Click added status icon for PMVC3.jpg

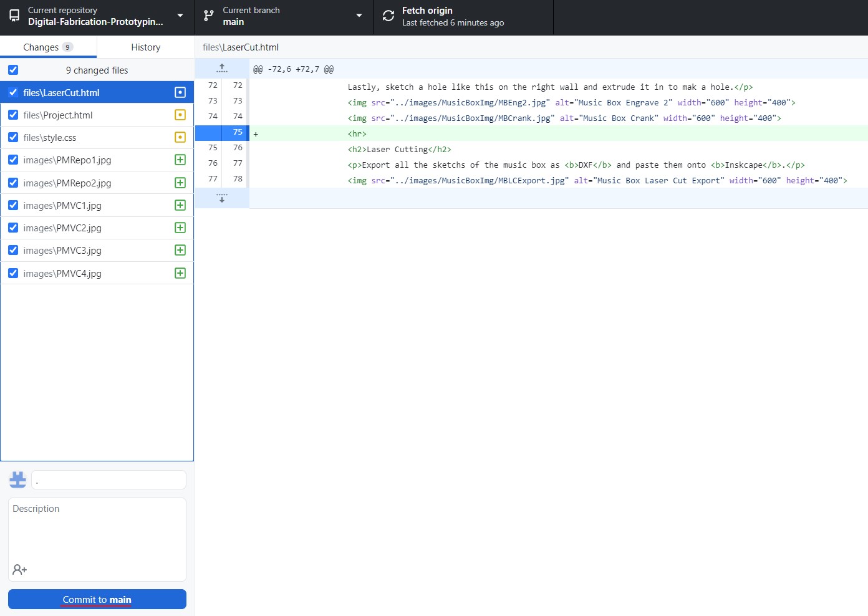(180, 250)
